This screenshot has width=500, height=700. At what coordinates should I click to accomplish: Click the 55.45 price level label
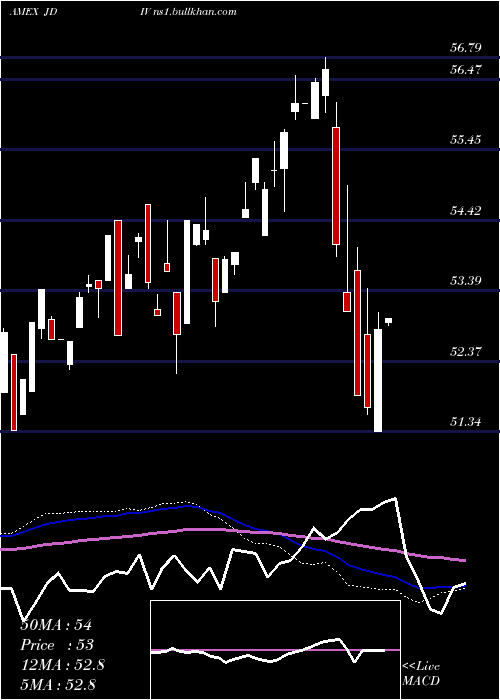pyautogui.click(x=466, y=140)
